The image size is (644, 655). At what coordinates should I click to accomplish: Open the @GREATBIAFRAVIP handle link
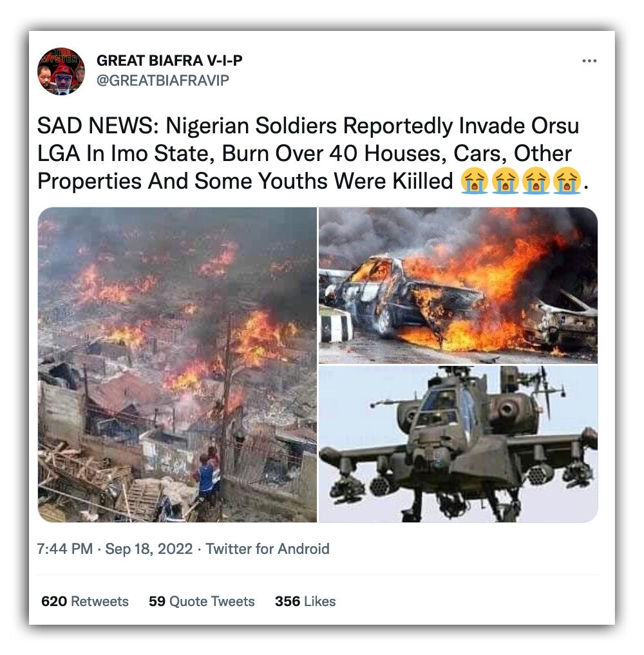pos(163,81)
